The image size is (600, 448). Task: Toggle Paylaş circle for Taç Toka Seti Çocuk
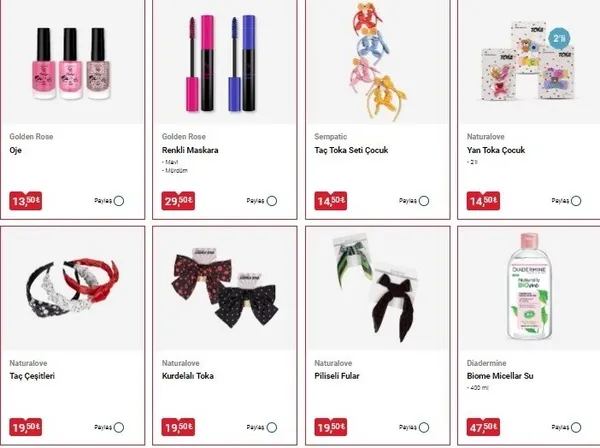[x=424, y=201]
